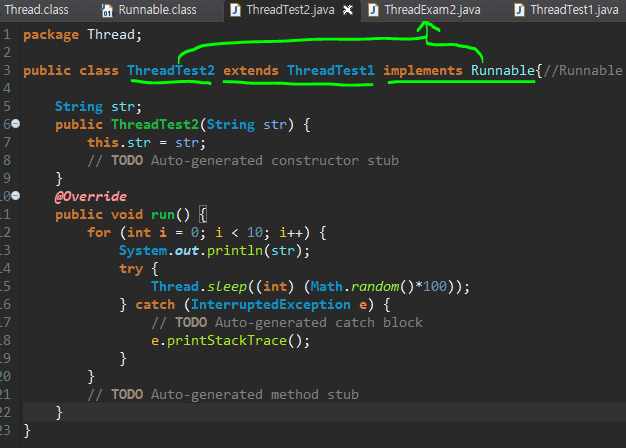Click the //Runnable comment on line 3
Screen dimensions: 626x448
(x=582, y=71)
